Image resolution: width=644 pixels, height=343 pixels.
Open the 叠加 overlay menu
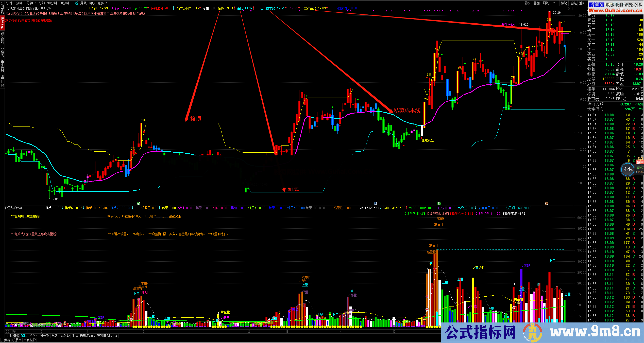click(536, 3)
